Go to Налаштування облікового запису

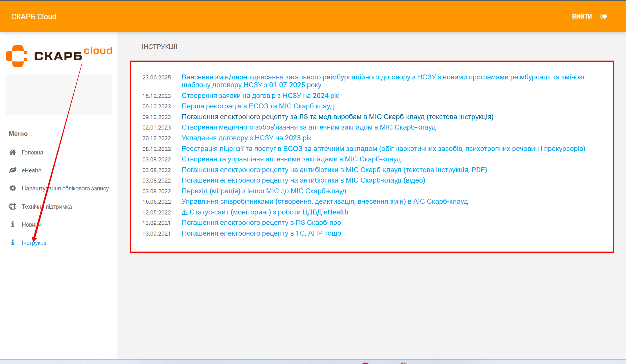(65, 188)
